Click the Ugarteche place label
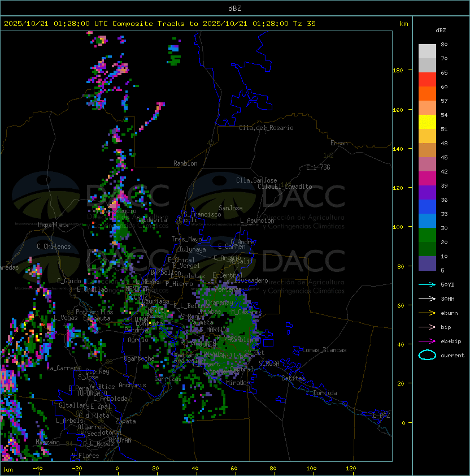The height and width of the screenshot is (476, 470). click(x=140, y=358)
